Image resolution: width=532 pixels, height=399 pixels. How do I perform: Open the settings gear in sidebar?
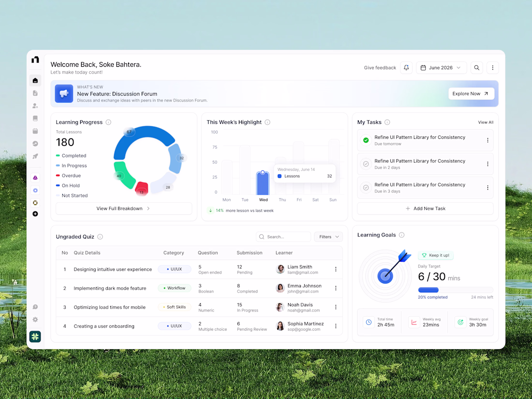coord(35,320)
